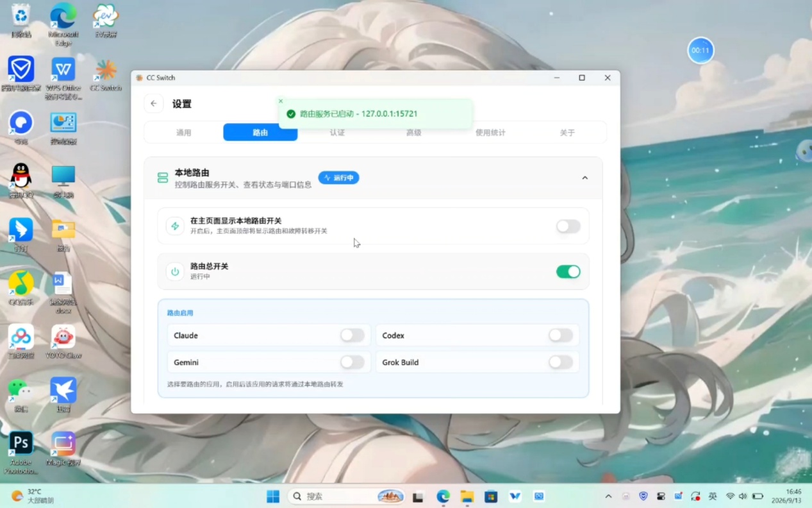The width and height of the screenshot is (812, 508).
Task: Open File Explorer from the taskbar
Action: 467,496
